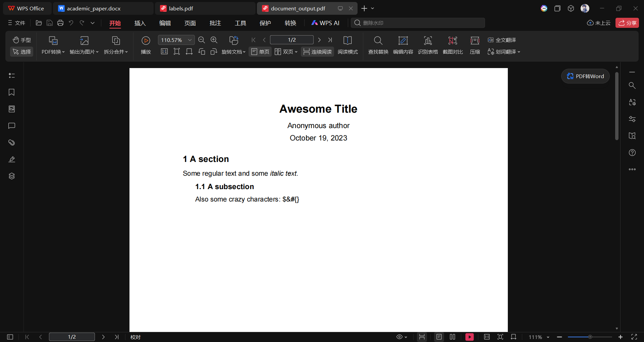This screenshot has height=342, width=644.
Task: Adjust the zoom slider in status bar
Action: pos(590,337)
